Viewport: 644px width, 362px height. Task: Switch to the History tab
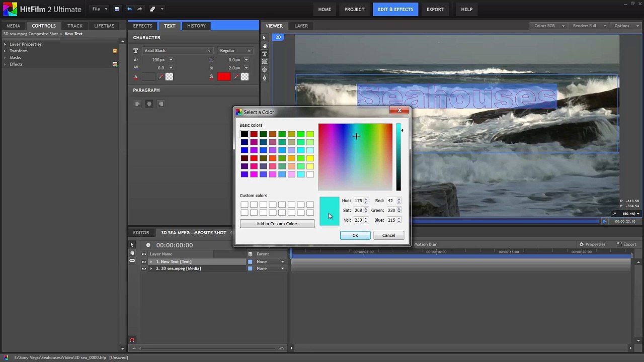click(x=196, y=26)
